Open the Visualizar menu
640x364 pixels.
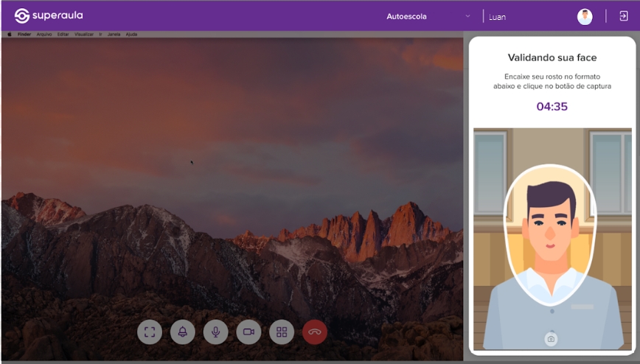tap(83, 34)
